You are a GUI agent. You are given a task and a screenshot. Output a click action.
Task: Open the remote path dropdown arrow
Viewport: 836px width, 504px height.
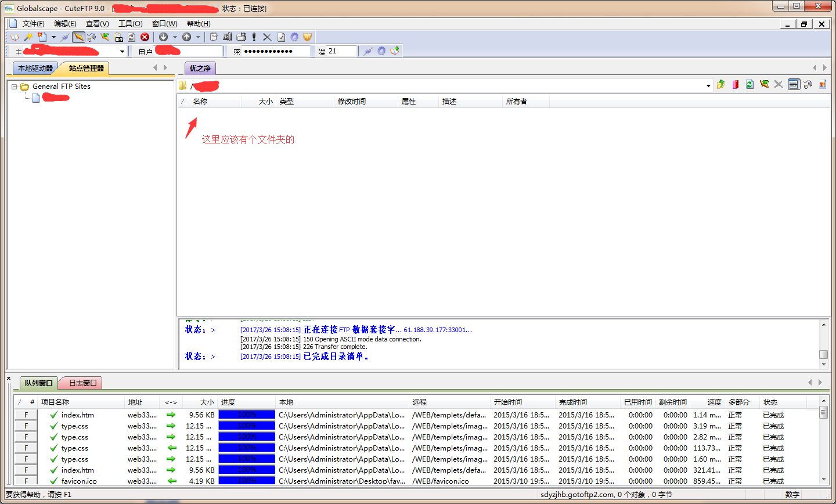[708, 85]
